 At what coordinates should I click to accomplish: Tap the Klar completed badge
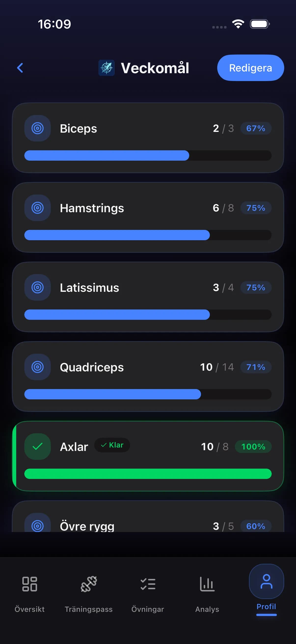[112, 445]
